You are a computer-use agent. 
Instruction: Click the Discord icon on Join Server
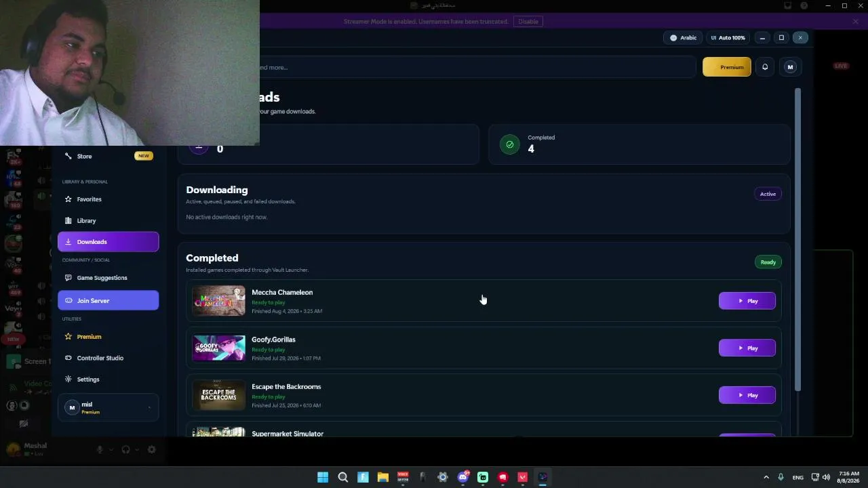point(68,300)
